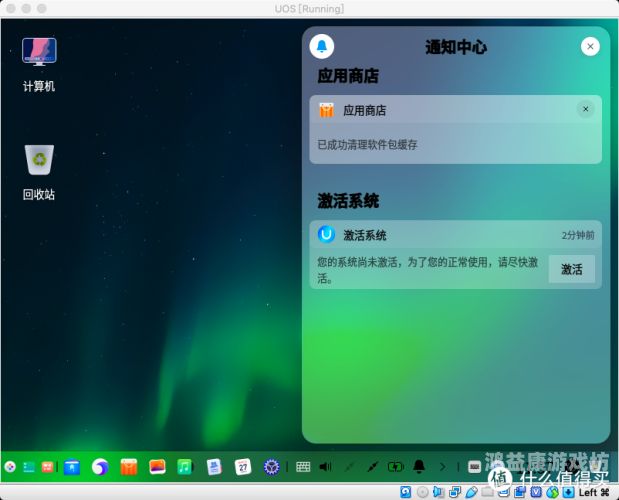
Task: Open the 计算机 desktop icon
Action: [39, 65]
